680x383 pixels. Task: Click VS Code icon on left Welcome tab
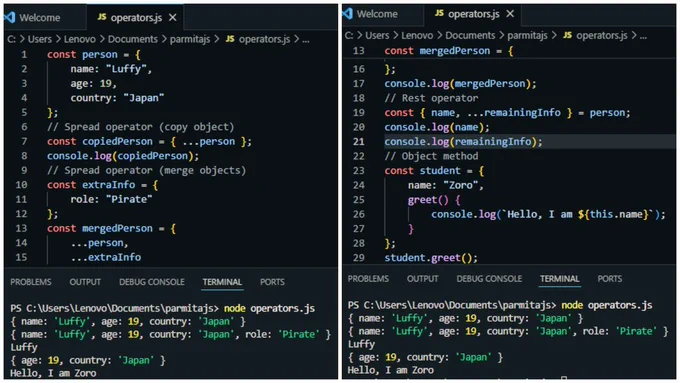(10, 17)
